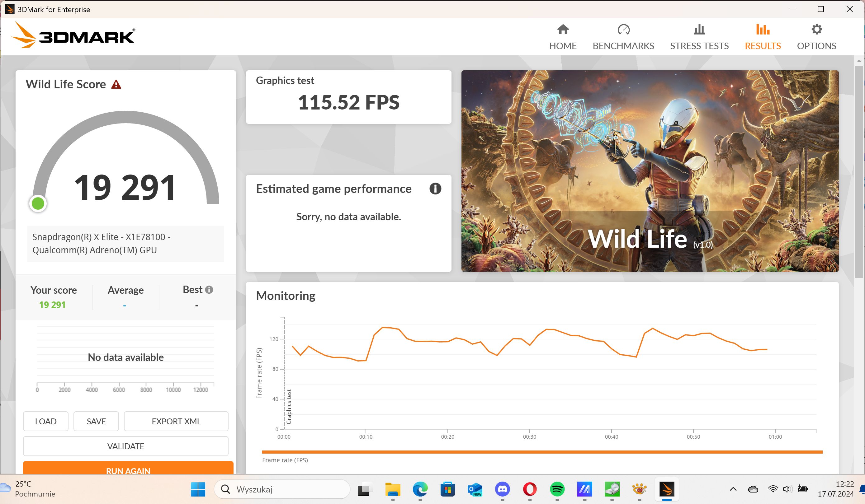The height and width of the screenshot is (504, 865).
Task: Click RUN AGAIN button
Action: 128,468
